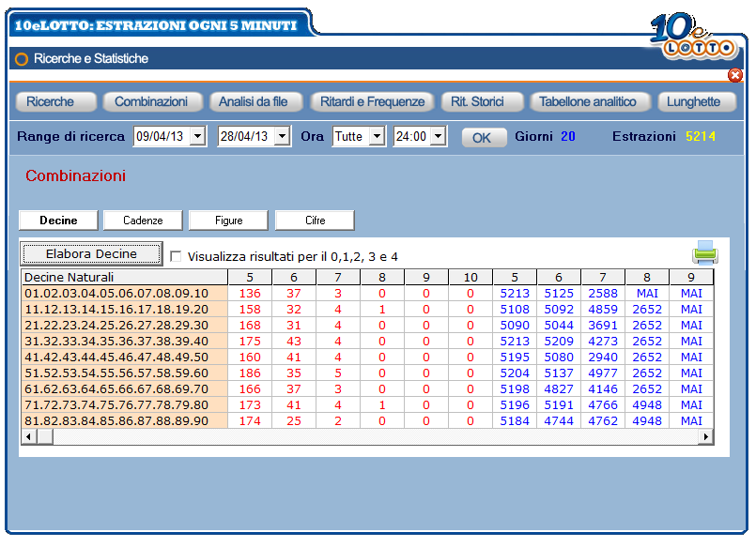The height and width of the screenshot is (548, 756).
Task: Switch to the Combinazioni tab
Action: [152, 101]
